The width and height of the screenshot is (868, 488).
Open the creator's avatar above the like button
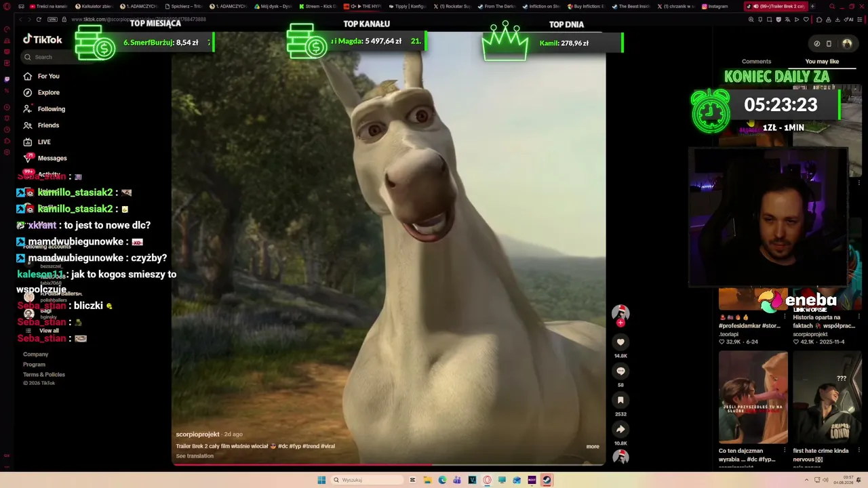coord(620,312)
